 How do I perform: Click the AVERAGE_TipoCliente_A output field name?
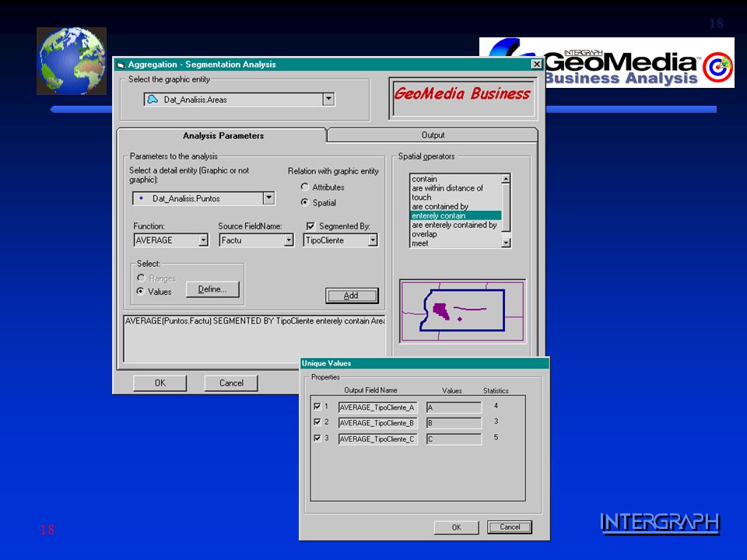378,408
